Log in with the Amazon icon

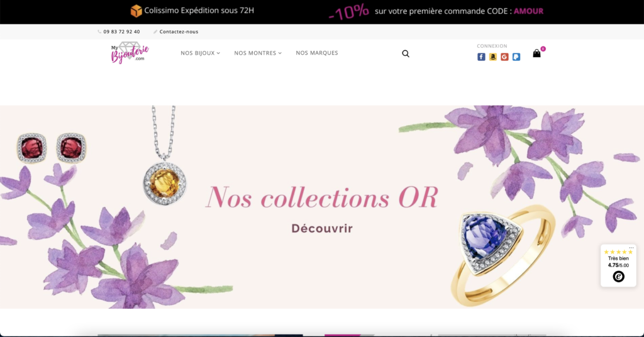click(x=493, y=57)
